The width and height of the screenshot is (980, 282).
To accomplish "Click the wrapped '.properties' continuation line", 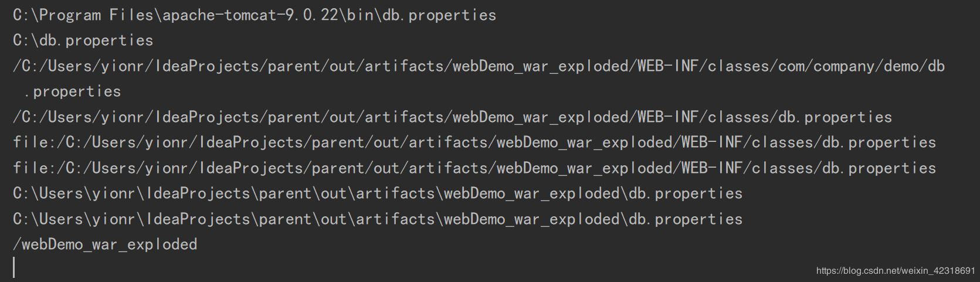I will 72,91.
